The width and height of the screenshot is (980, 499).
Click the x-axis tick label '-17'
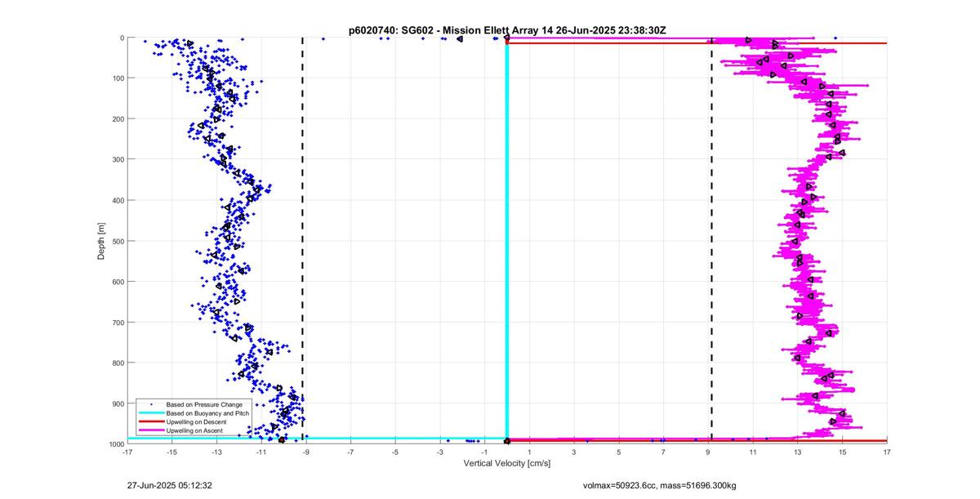tap(127, 452)
